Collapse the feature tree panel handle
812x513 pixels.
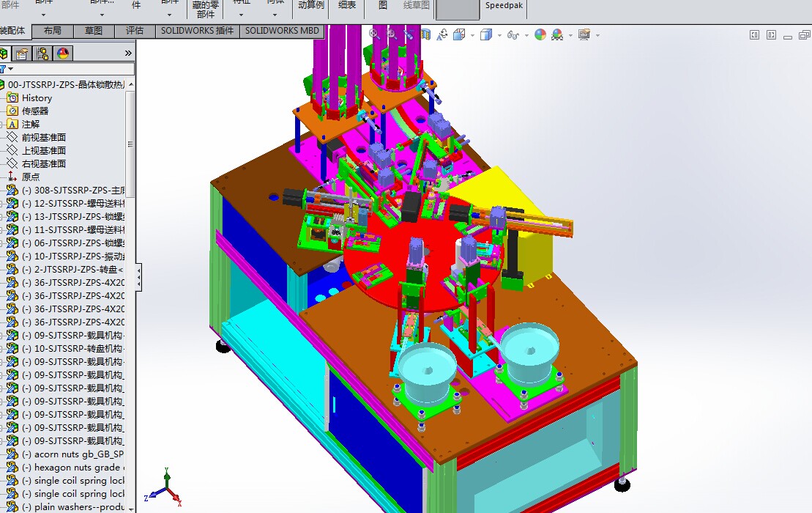(x=139, y=277)
